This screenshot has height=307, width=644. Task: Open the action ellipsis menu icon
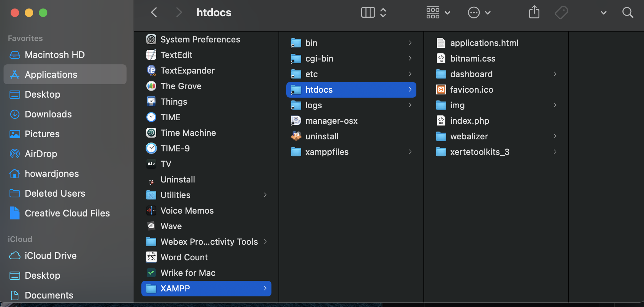(474, 13)
